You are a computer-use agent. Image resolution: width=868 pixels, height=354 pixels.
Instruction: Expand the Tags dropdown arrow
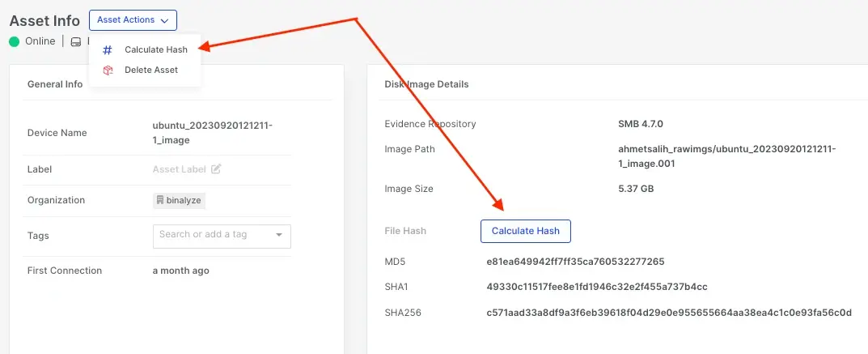279,235
